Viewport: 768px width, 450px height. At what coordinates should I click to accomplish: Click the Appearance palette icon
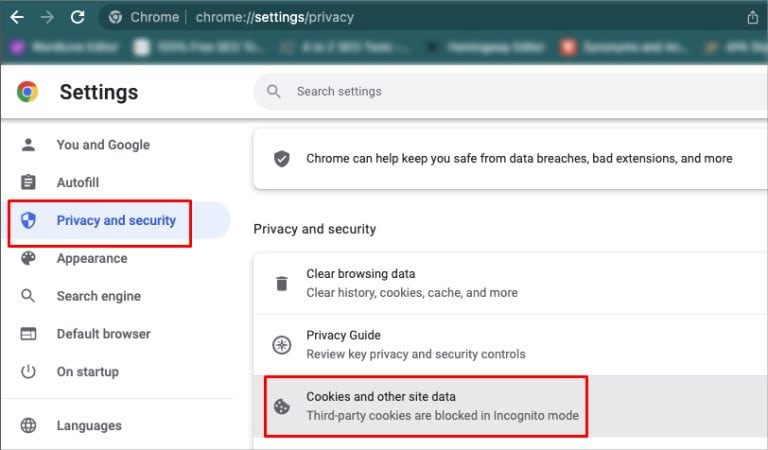pos(28,258)
